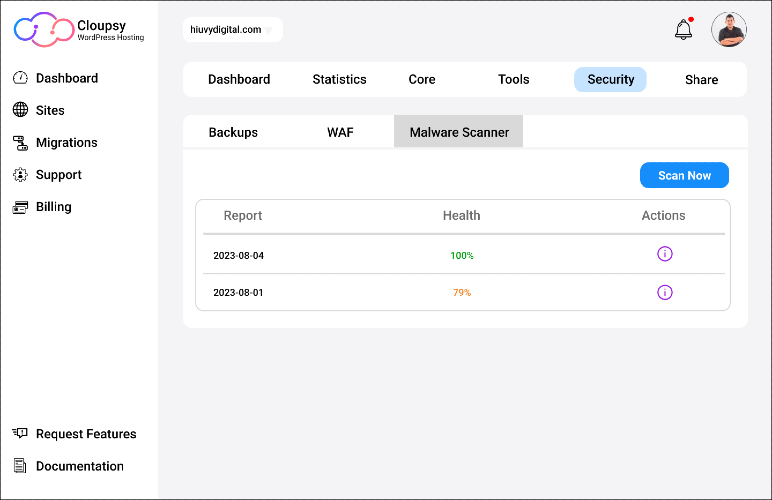Screen dimensions: 772x500
Task: Click the Documentation page icon
Action: 20,466
